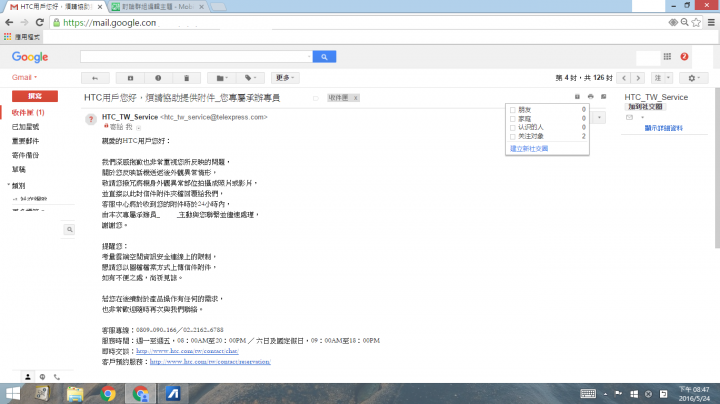Viewport: 720px width, 404px height.
Task: Reload the current page
Action: coord(39,22)
